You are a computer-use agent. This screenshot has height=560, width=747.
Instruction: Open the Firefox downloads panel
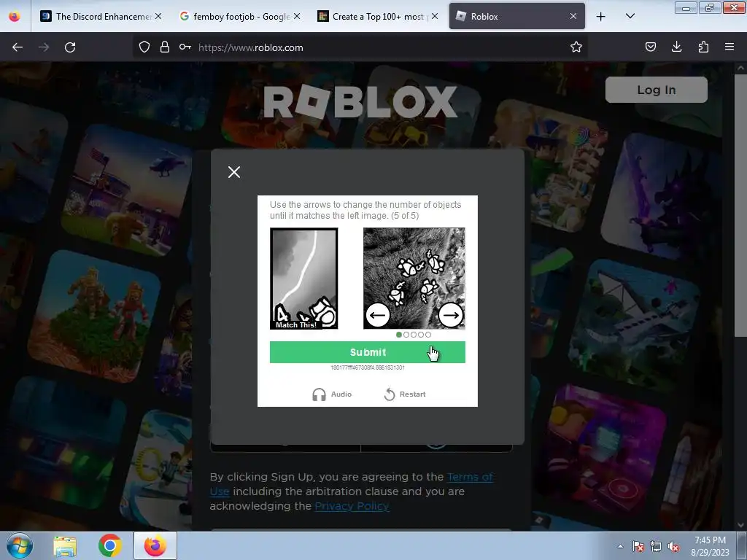click(x=676, y=47)
